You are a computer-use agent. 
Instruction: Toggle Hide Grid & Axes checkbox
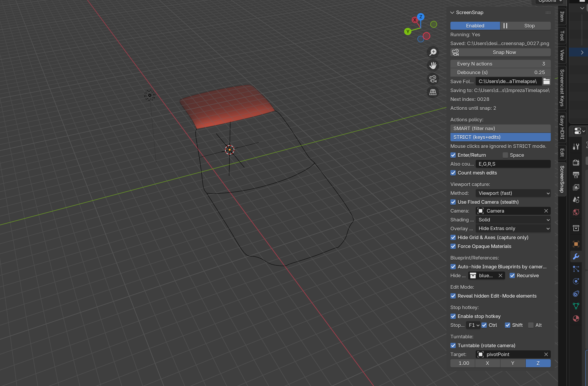click(453, 237)
